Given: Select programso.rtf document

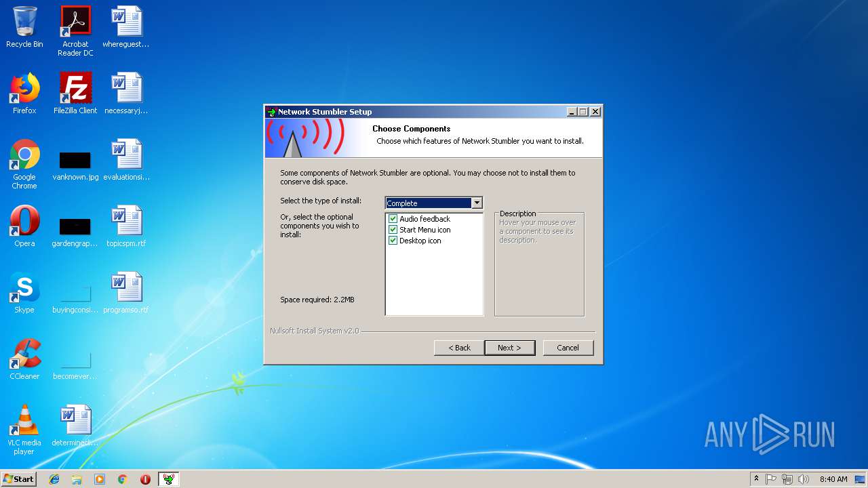Looking at the screenshot, I should pyautogui.click(x=126, y=293).
